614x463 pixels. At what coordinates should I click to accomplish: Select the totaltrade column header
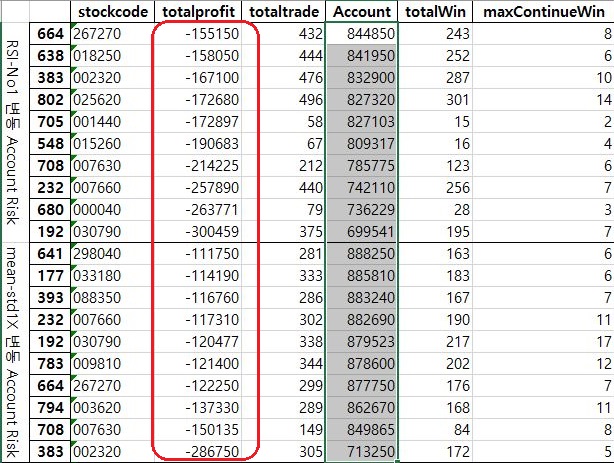pyautogui.click(x=284, y=11)
